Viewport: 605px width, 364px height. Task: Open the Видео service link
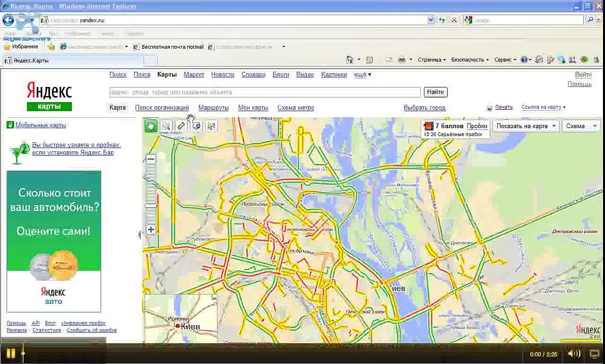pos(305,75)
